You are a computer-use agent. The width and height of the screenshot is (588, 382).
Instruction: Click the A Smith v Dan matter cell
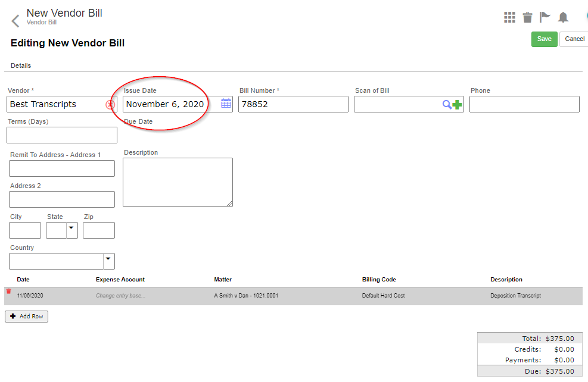(246, 296)
